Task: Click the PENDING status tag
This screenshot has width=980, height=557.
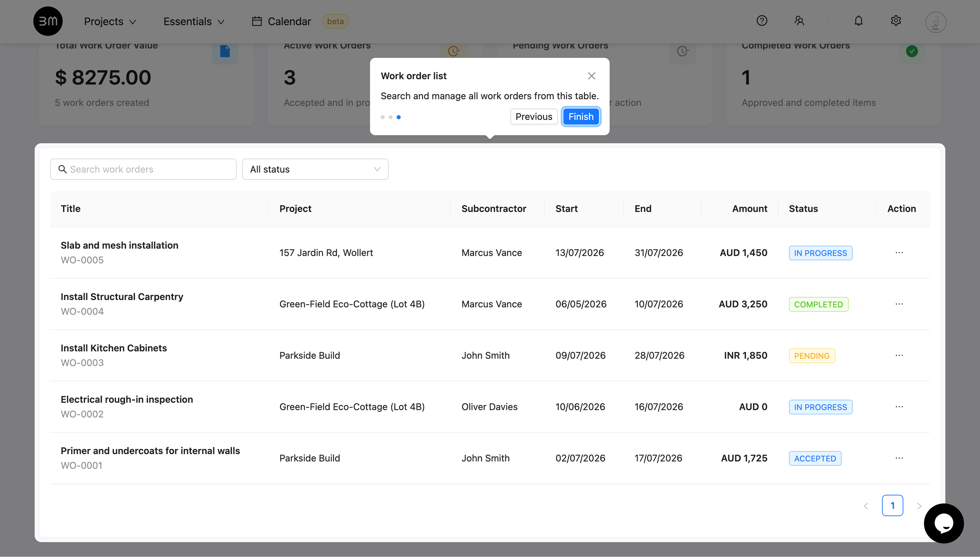Action: pyautogui.click(x=812, y=356)
